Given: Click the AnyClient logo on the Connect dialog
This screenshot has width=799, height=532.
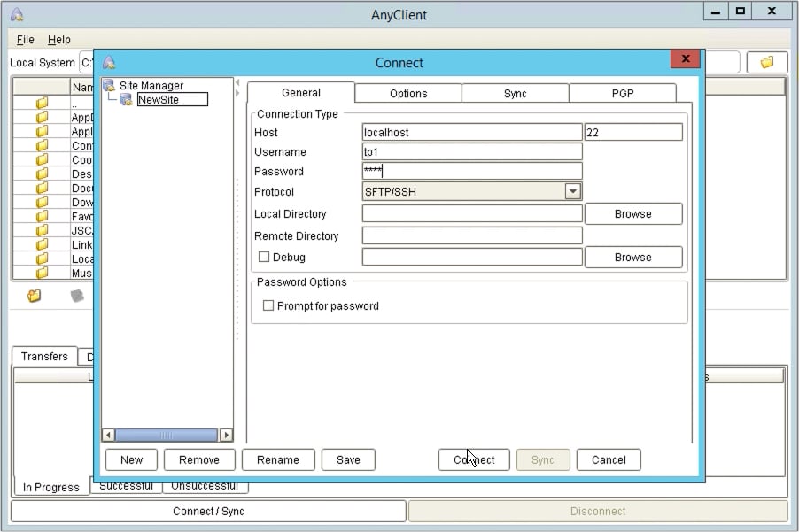Looking at the screenshot, I should tap(110, 62).
